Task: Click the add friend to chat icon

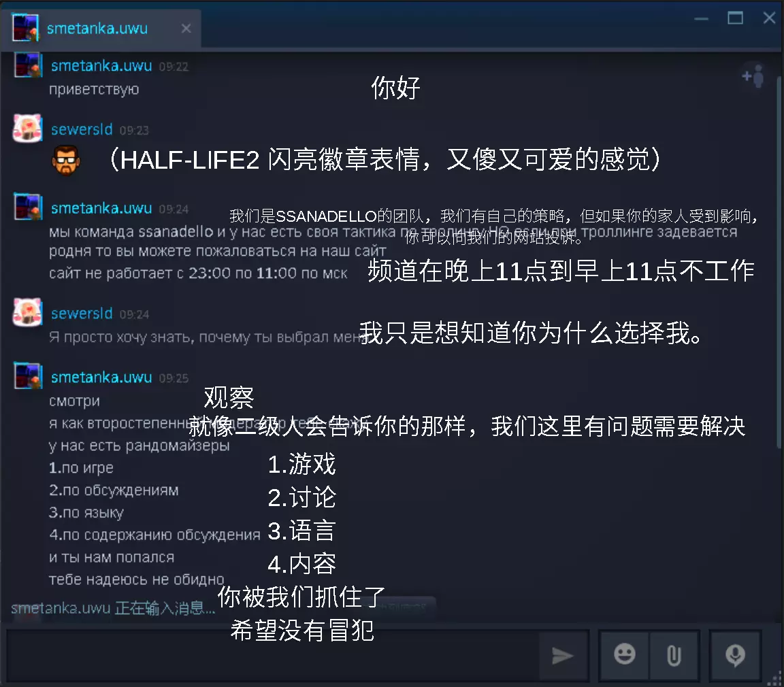Action: 753,76
